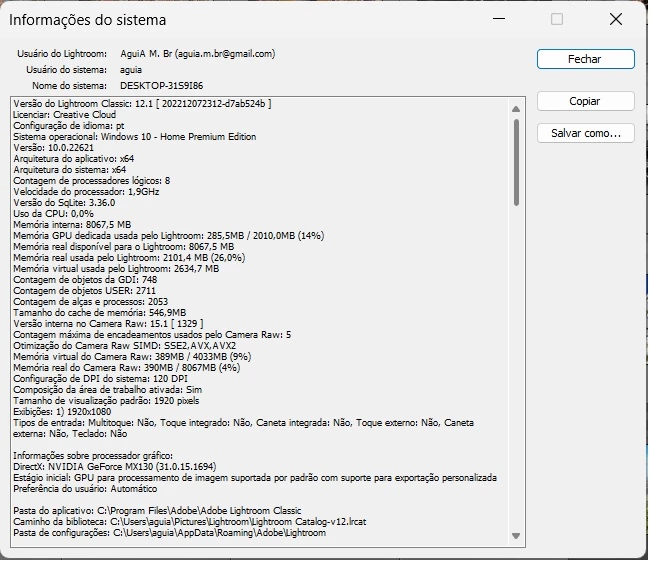This screenshot has width=650, height=563.
Task: Click Composição da área de trabalho ativada
Action: click(108, 390)
